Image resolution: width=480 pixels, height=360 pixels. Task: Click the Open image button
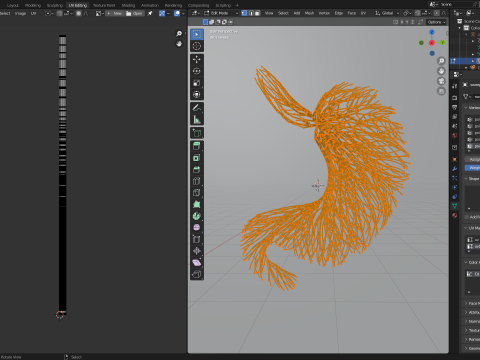134,13
